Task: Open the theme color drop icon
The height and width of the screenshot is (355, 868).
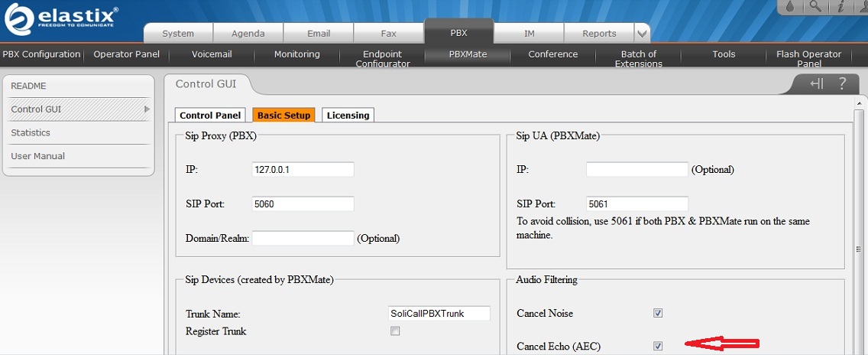Action: pyautogui.click(x=790, y=6)
